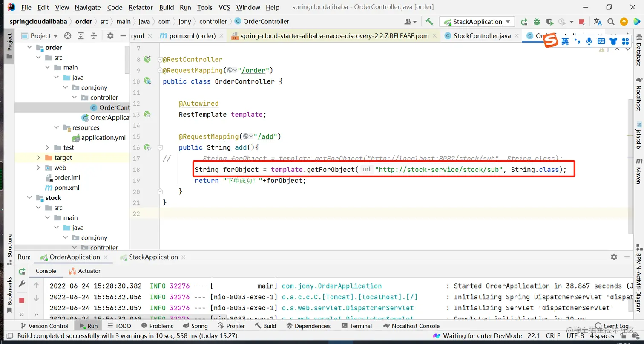
Task: Stop OrderApplication with red square in Run panel
Action: point(22,300)
